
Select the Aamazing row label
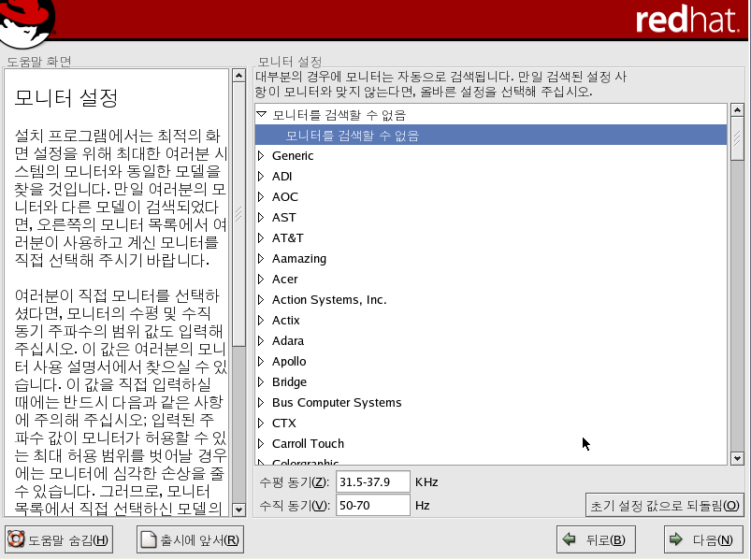tap(299, 258)
